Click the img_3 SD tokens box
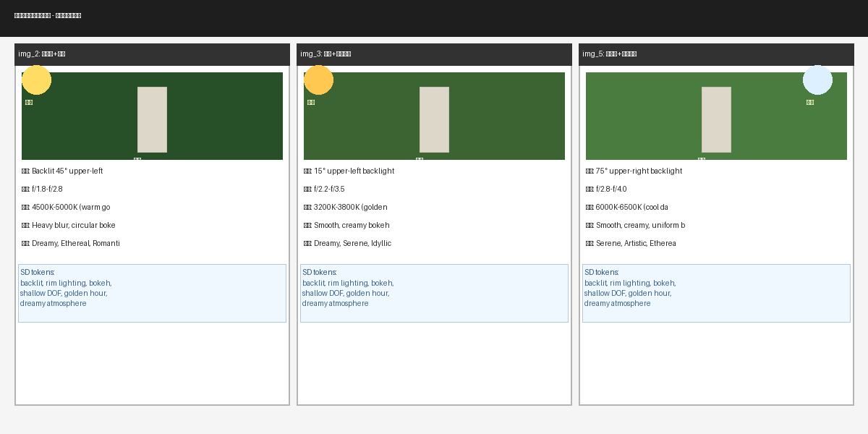The image size is (868, 434). [x=434, y=293]
